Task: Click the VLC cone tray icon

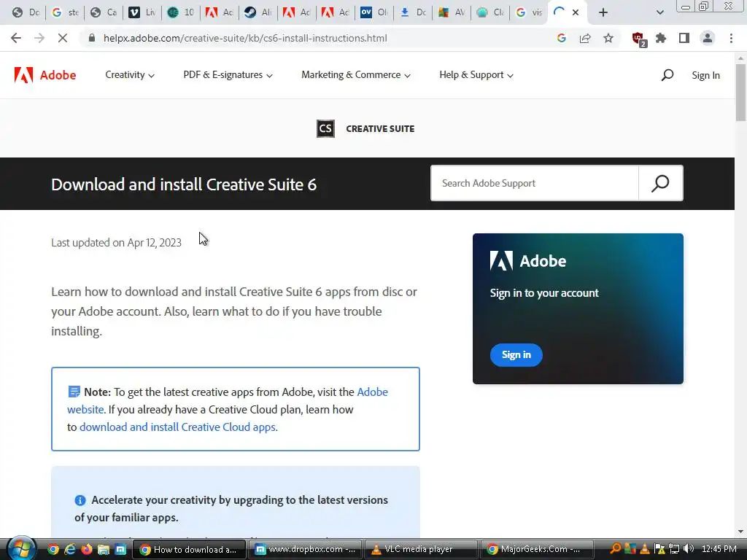Action: pyautogui.click(x=645, y=549)
